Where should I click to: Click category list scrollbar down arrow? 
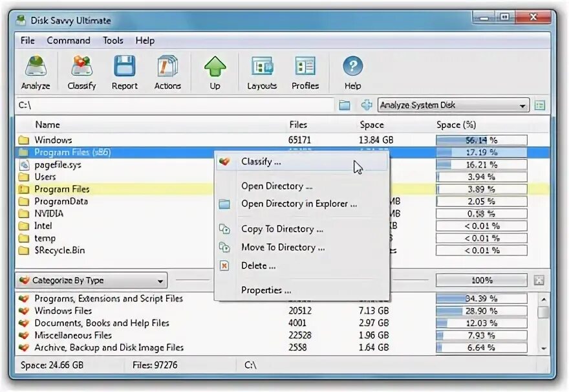[544, 349]
